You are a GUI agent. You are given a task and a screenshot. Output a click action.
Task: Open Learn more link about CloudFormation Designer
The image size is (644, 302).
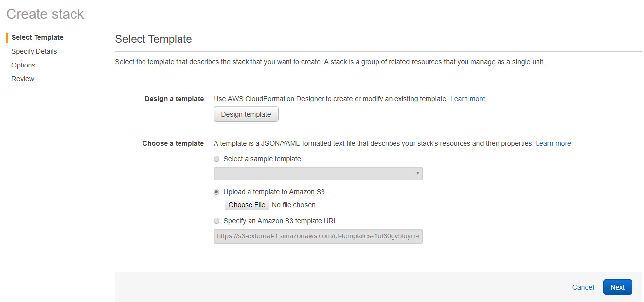(x=468, y=99)
